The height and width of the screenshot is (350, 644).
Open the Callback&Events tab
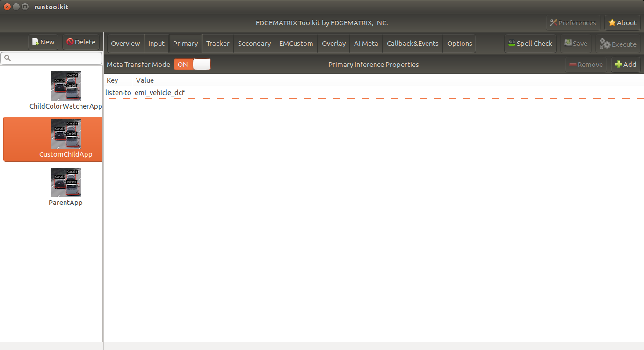(x=412, y=44)
